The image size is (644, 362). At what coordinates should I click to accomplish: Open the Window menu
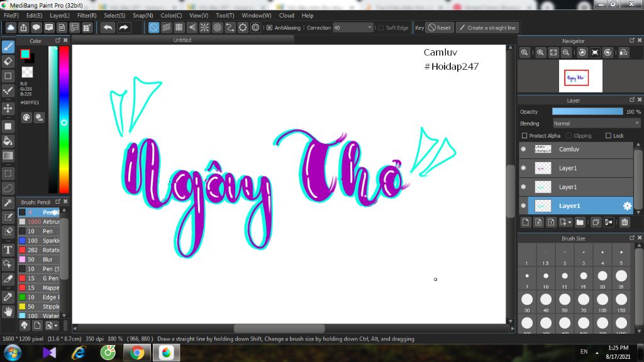[x=257, y=15]
